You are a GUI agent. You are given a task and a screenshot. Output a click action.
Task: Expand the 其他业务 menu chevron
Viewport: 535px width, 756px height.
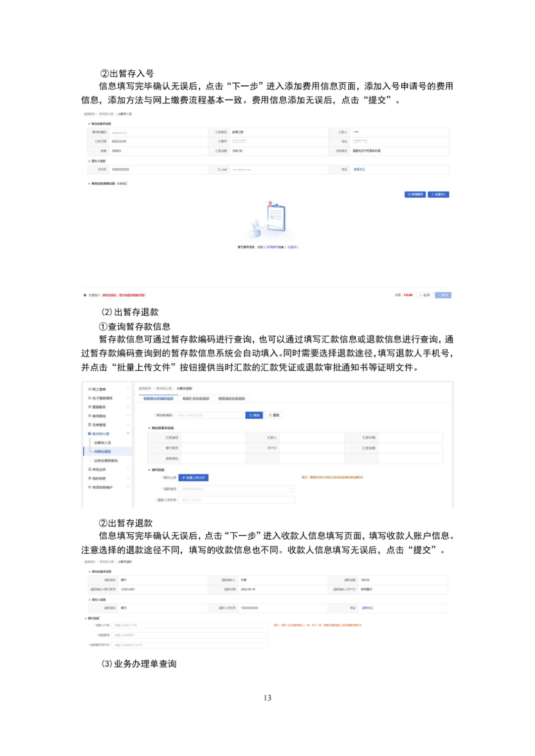click(x=128, y=469)
